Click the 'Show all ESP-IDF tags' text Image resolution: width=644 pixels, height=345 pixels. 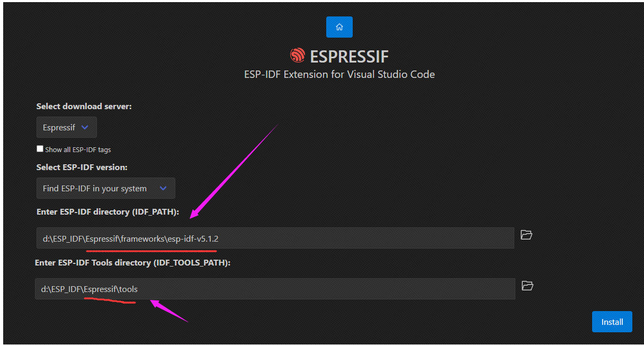tap(78, 150)
